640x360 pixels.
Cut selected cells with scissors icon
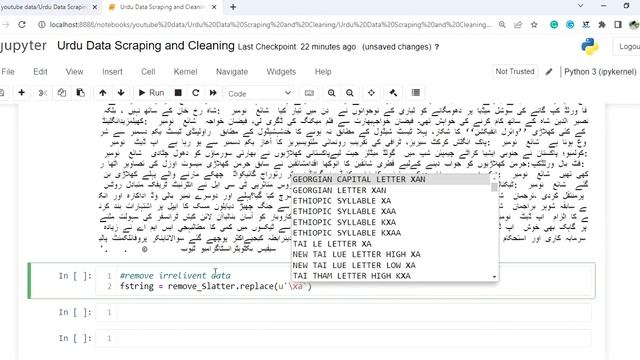[42, 93]
